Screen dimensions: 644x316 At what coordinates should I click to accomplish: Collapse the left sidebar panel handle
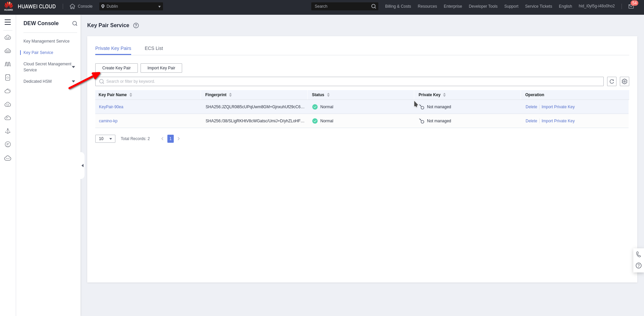(83, 166)
